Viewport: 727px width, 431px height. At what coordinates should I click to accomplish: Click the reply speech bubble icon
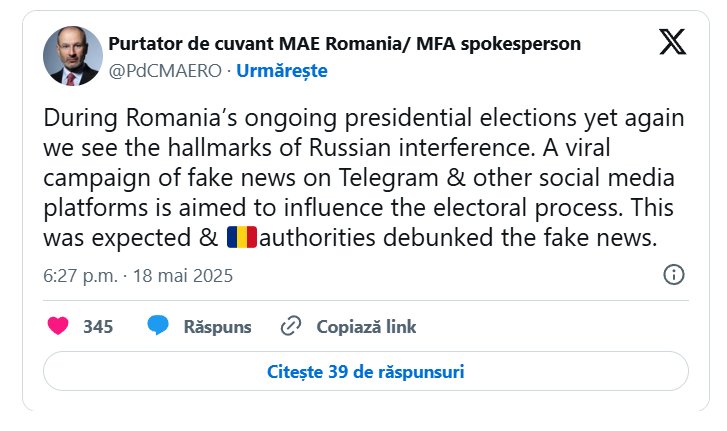(x=158, y=326)
